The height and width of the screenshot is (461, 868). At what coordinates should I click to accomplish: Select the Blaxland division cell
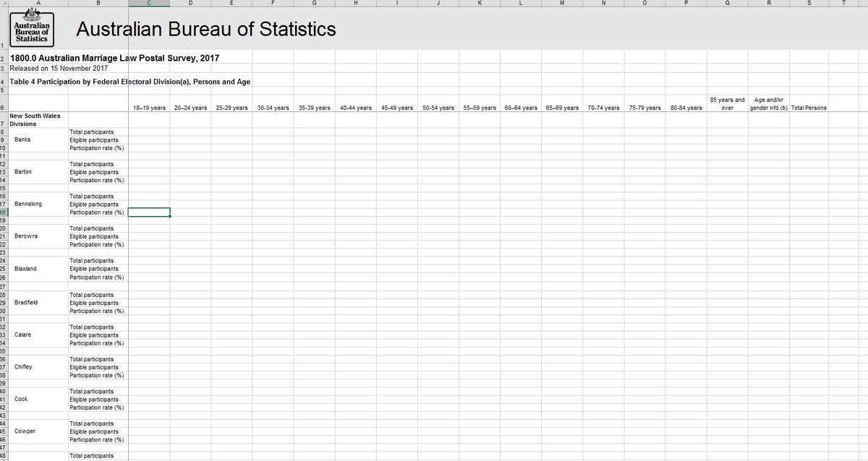click(25, 269)
